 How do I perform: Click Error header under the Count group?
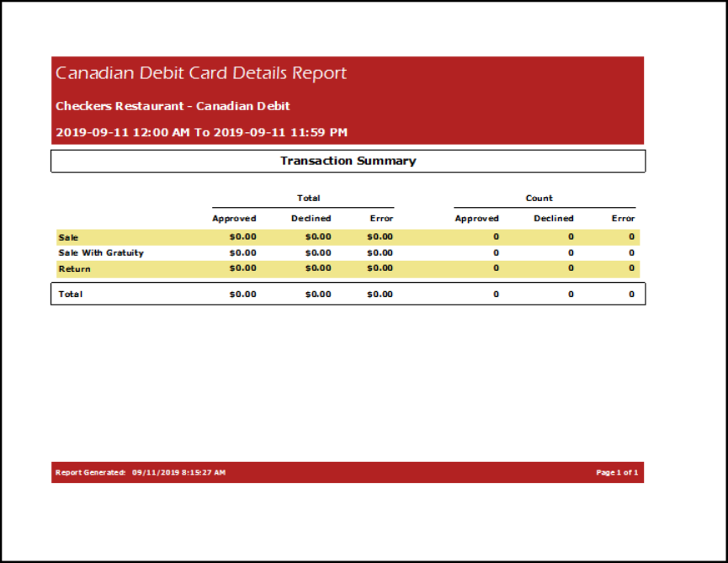pos(623,219)
